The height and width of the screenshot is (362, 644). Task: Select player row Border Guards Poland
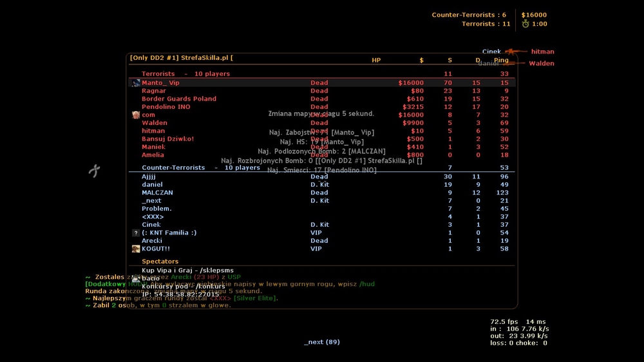321,99
